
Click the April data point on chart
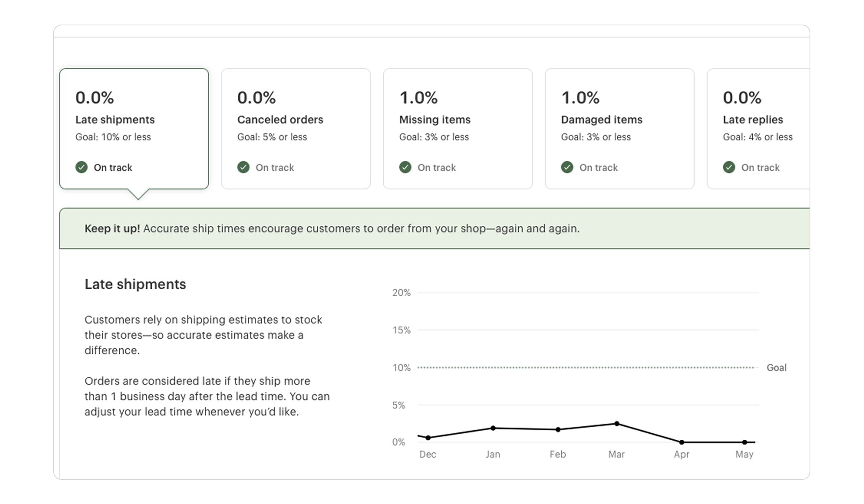682,442
